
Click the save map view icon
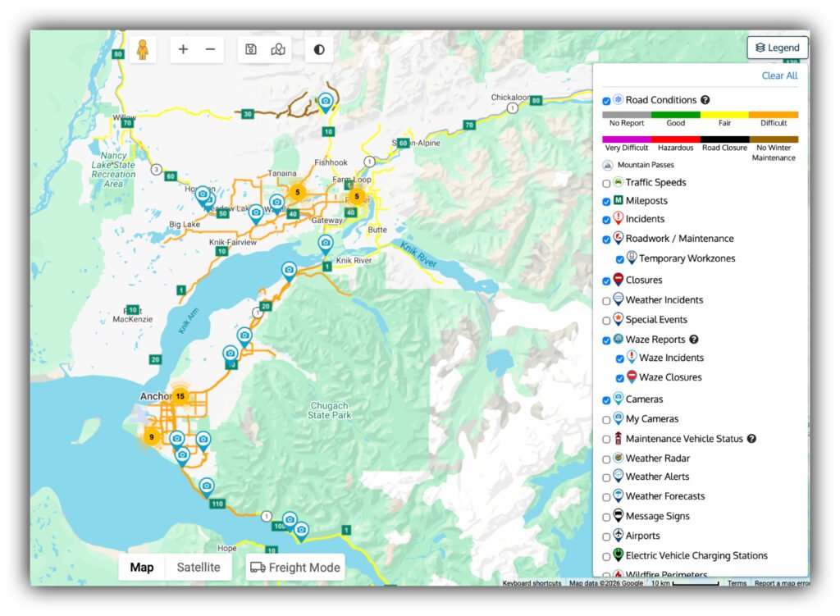[251, 50]
